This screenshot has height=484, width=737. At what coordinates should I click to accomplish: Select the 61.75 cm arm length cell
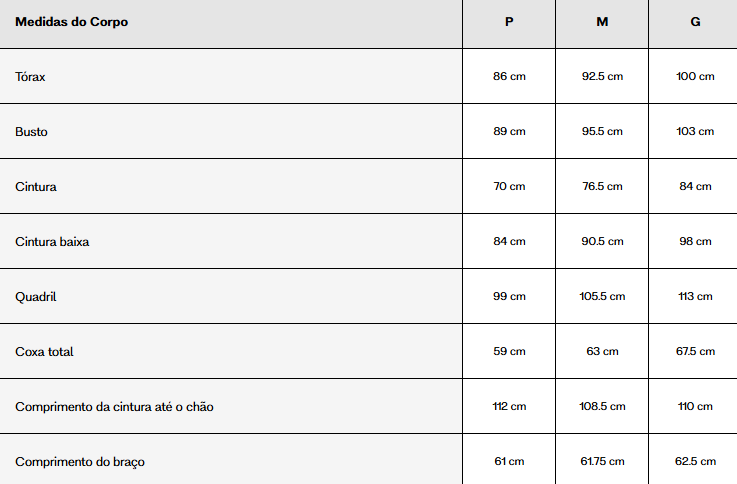tap(602, 461)
